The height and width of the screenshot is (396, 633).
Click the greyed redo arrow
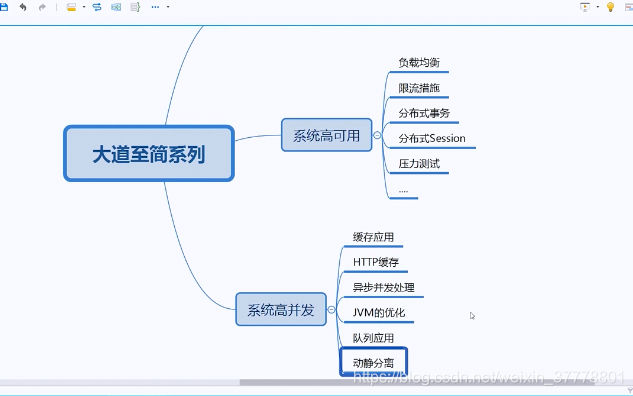tap(42, 7)
